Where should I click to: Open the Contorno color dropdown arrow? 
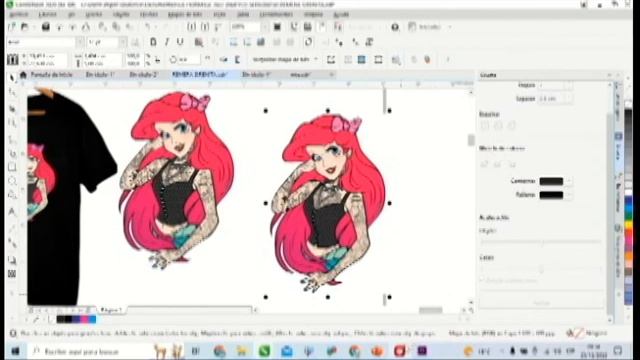click(x=569, y=181)
